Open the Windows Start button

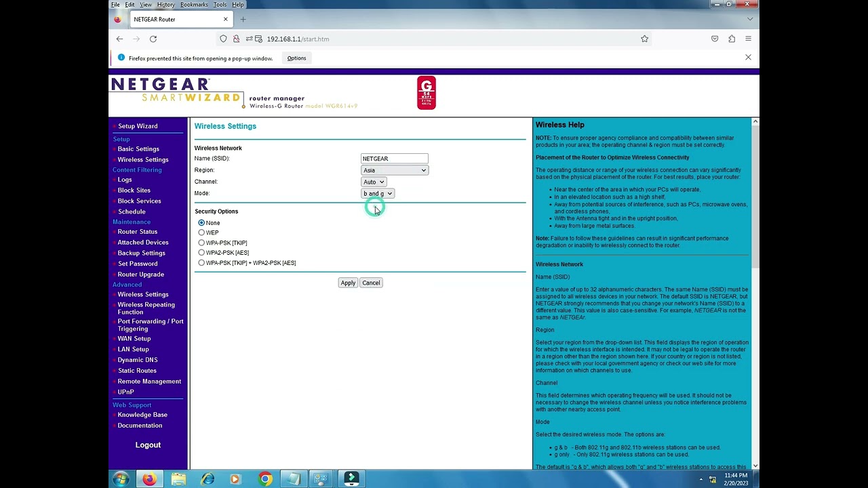(x=121, y=479)
